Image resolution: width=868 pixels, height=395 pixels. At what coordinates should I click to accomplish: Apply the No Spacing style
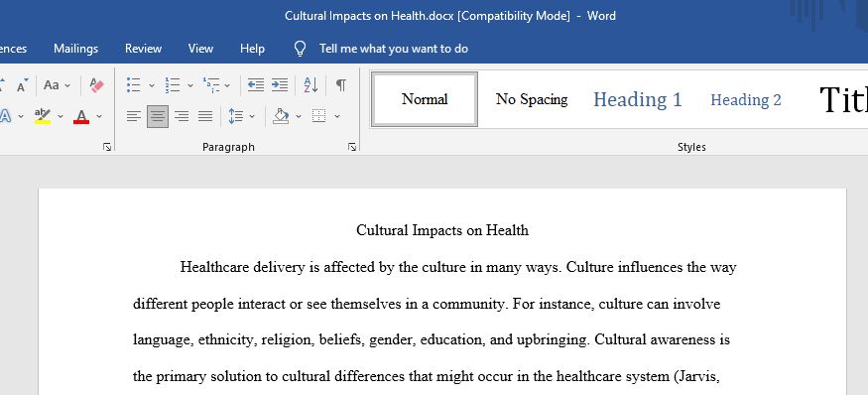(x=532, y=99)
